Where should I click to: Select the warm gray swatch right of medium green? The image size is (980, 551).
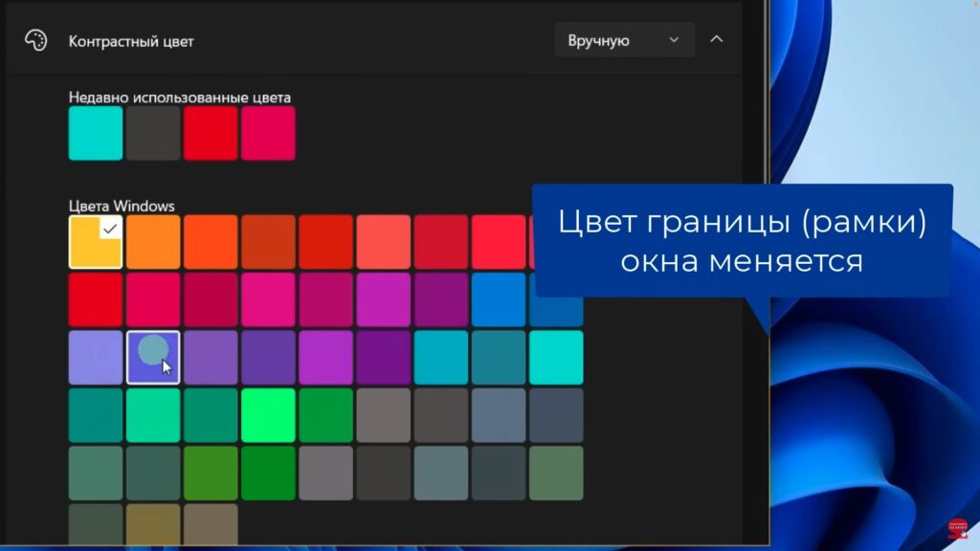383,415
